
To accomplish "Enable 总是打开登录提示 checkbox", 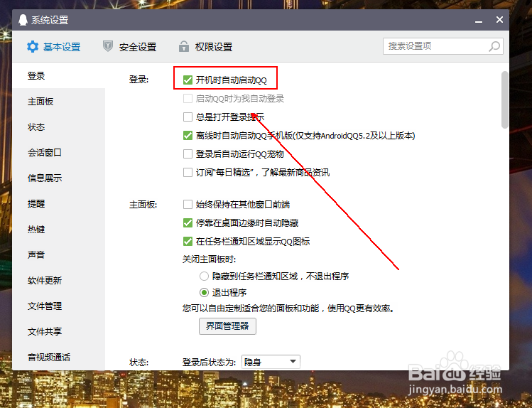I will [x=188, y=117].
